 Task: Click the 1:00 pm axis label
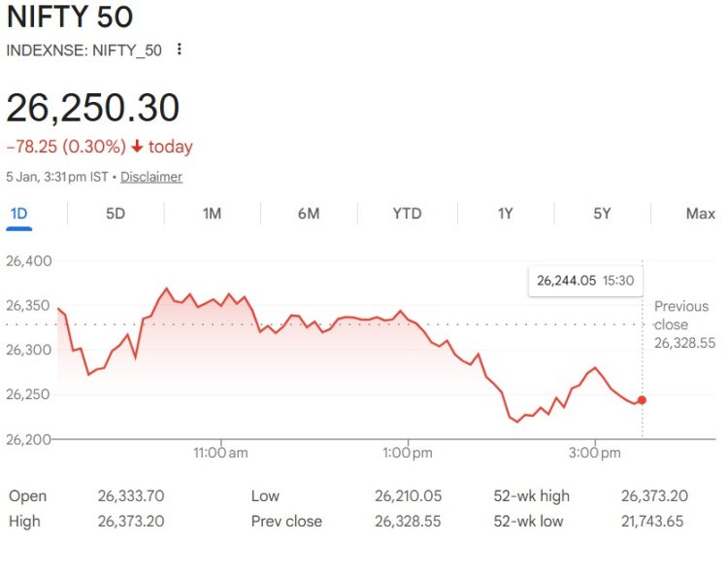(408, 453)
